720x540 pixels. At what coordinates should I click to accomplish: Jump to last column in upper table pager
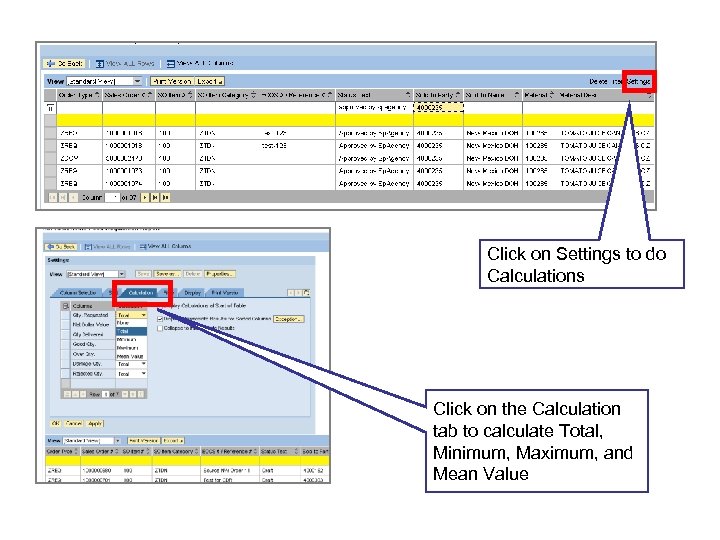point(165,197)
